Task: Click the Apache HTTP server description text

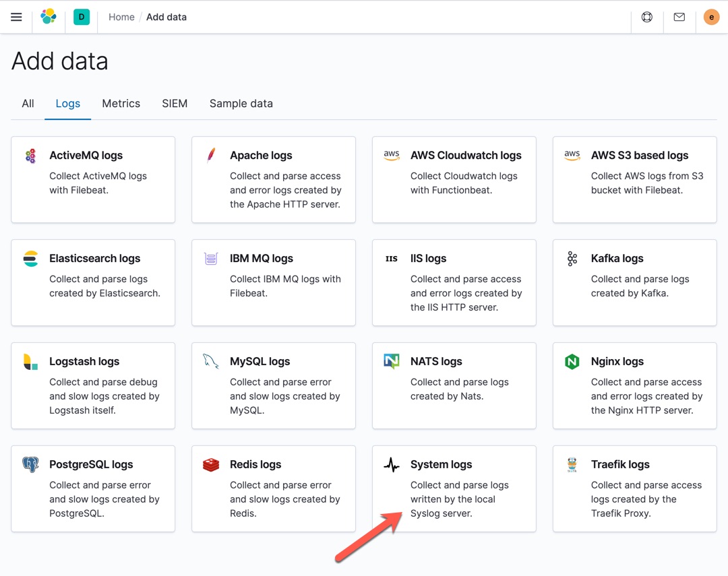Action: (286, 190)
